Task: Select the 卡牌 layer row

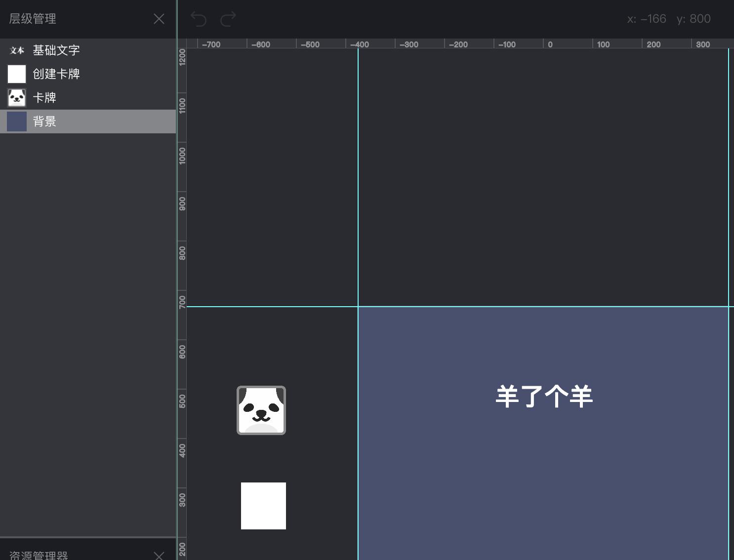Action: coord(88,98)
